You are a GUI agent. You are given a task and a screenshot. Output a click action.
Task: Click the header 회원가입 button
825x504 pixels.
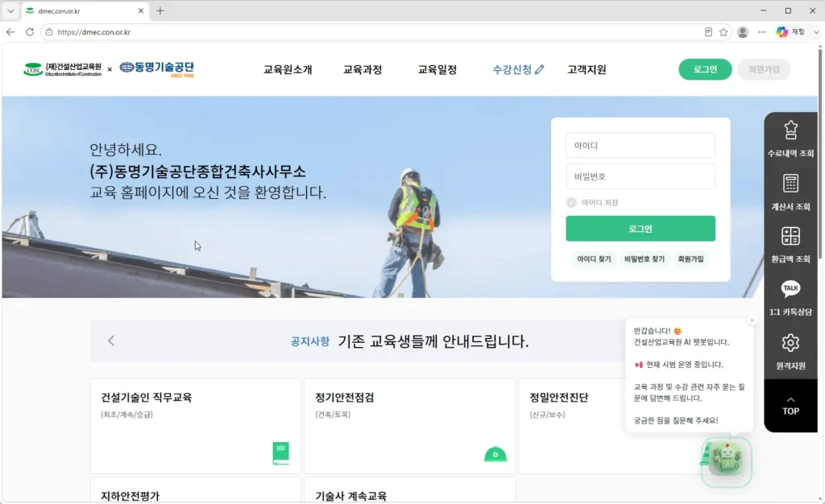click(x=764, y=69)
